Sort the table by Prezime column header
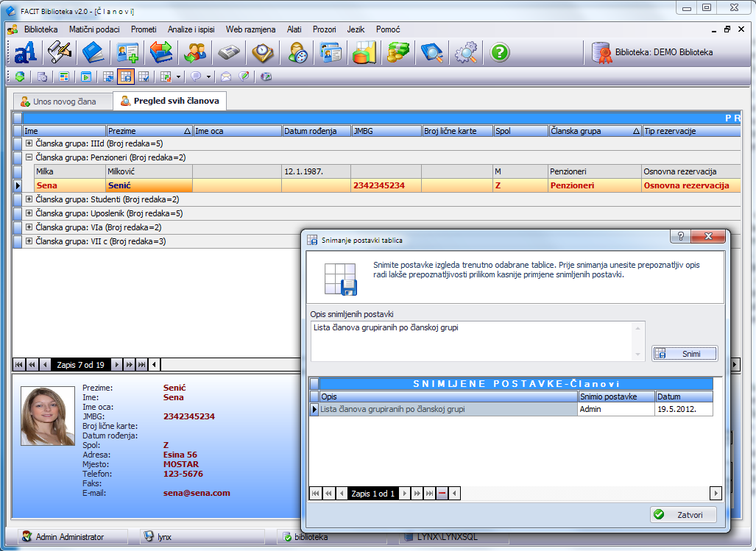The image size is (756, 551). [147, 131]
